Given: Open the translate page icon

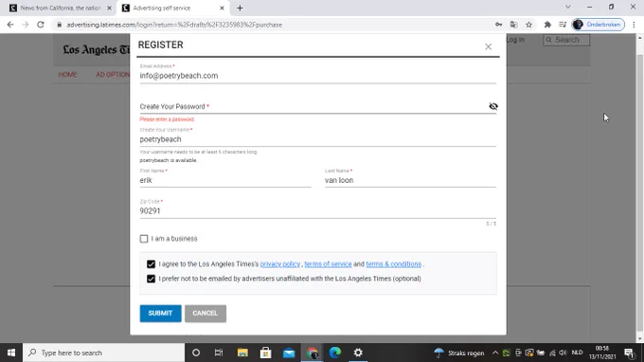Looking at the screenshot, I should click(x=514, y=25).
